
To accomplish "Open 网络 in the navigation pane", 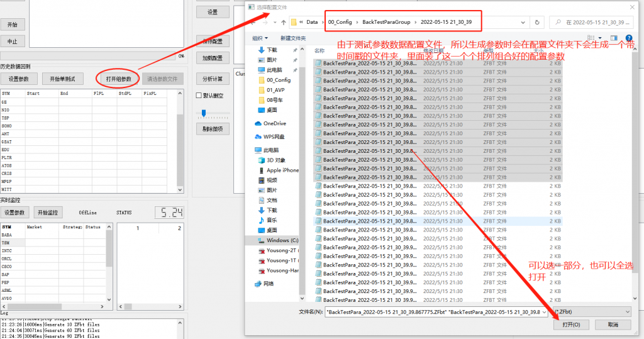I will (264, 284).
